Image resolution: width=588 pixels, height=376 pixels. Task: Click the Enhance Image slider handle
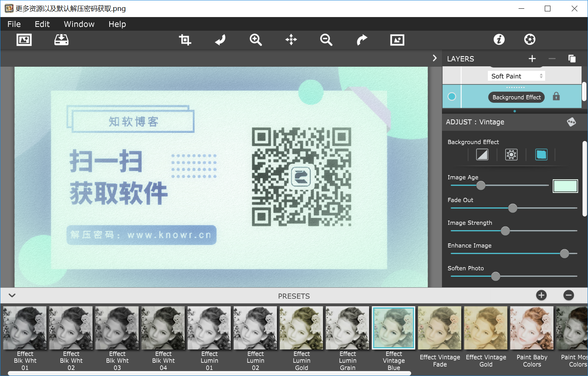click(x=564, y=254)
